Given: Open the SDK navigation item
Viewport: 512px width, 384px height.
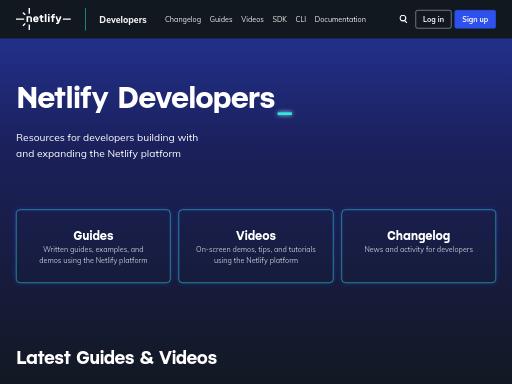Looking at the screenshot, I should pyautogui.click(x=280, y=19).
